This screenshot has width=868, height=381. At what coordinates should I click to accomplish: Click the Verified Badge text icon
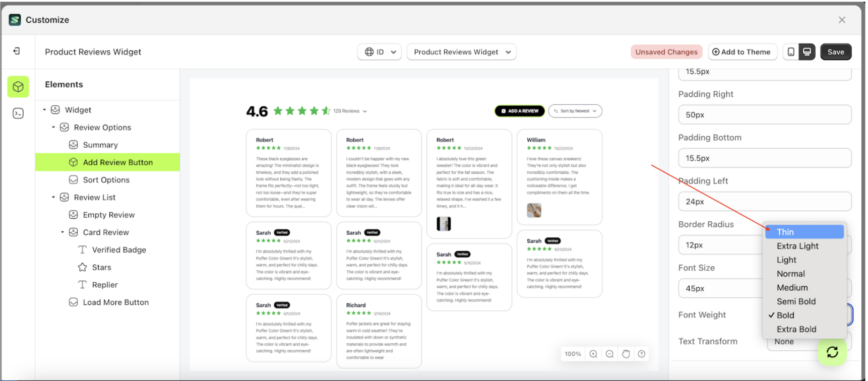[82, 249]
